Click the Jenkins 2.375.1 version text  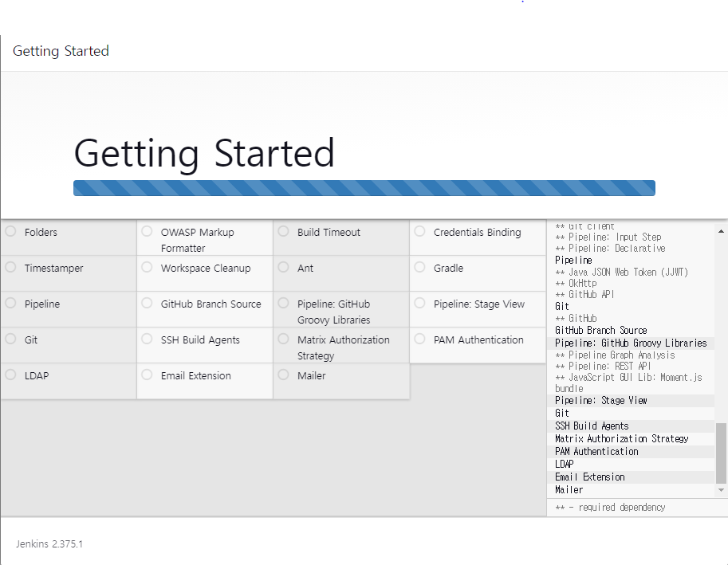(x=49, y=543)
